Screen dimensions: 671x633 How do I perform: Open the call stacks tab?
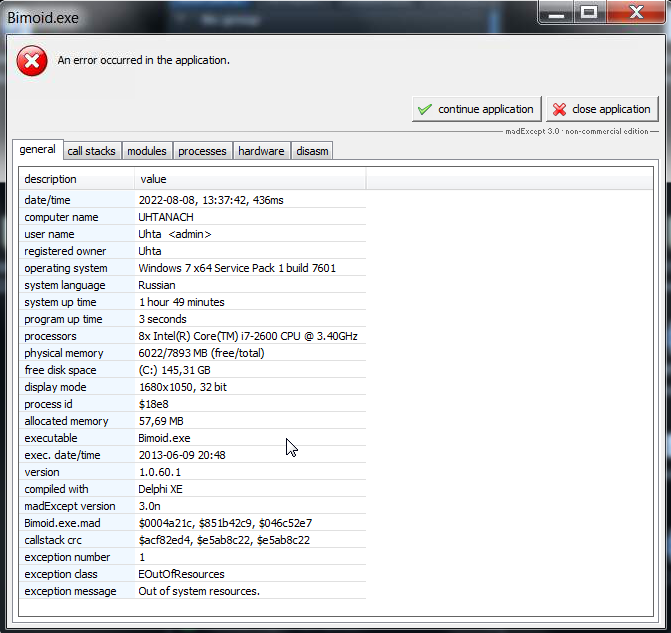pos(91,151)
